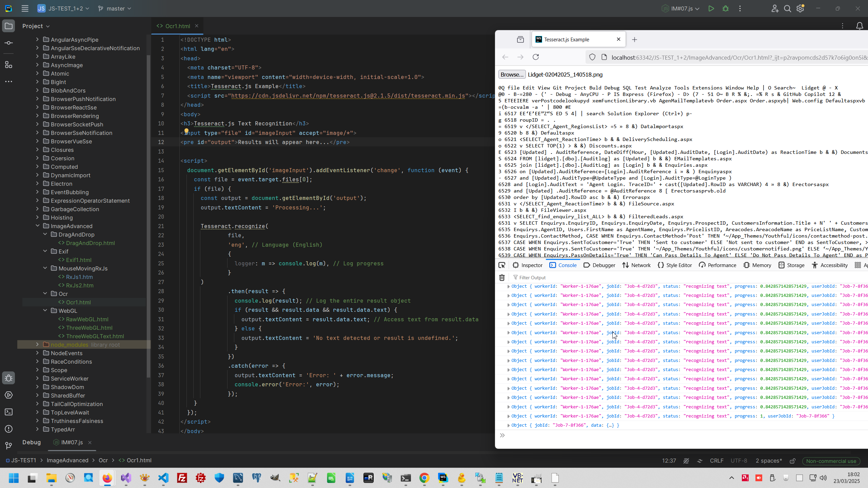The width and height of the screenshot is (868, 488).
Task: Open RxJs1.htm in the project tree
Action: click(79, 277)
